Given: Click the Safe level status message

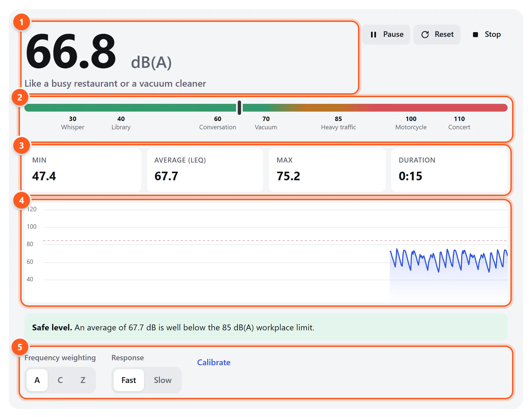Looking at the screenshot, I should point(266,327).
